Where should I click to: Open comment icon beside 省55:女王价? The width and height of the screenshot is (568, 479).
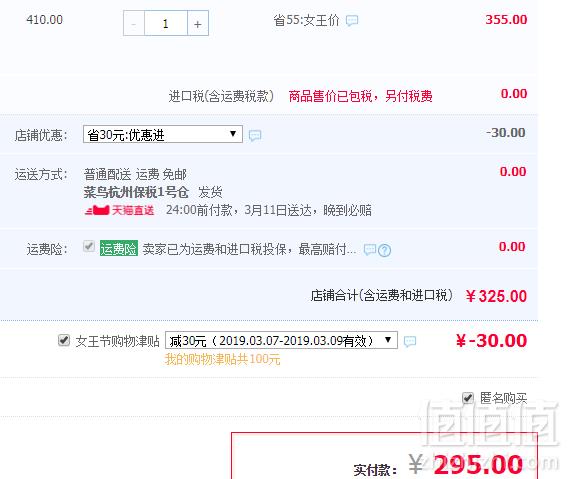352,20
